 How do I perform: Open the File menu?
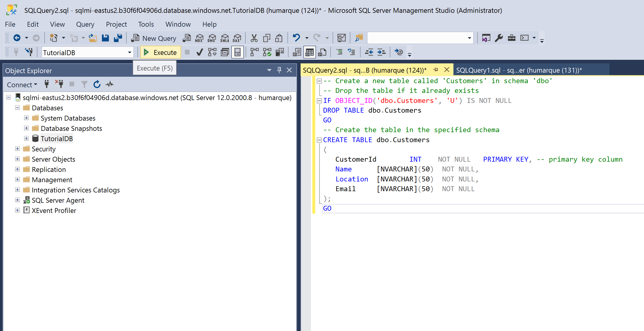tap(10, 24)
